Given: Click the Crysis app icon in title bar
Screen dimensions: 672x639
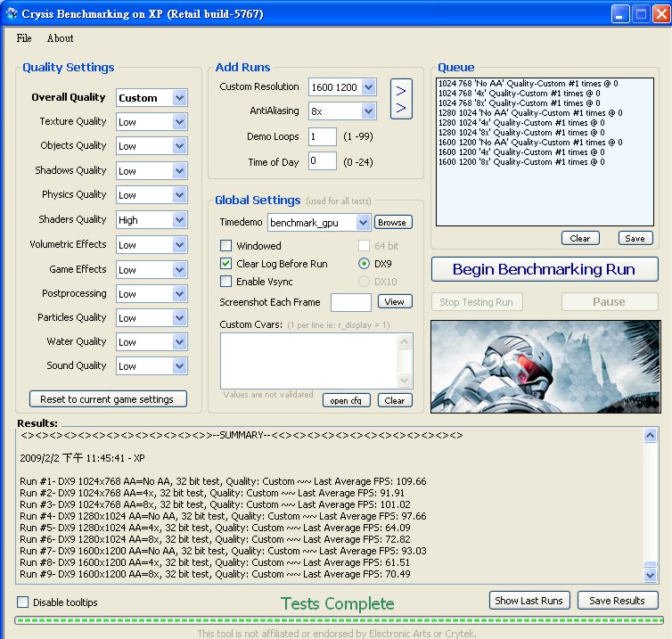Looking at the screenshot, I should (x=12, y=13).
